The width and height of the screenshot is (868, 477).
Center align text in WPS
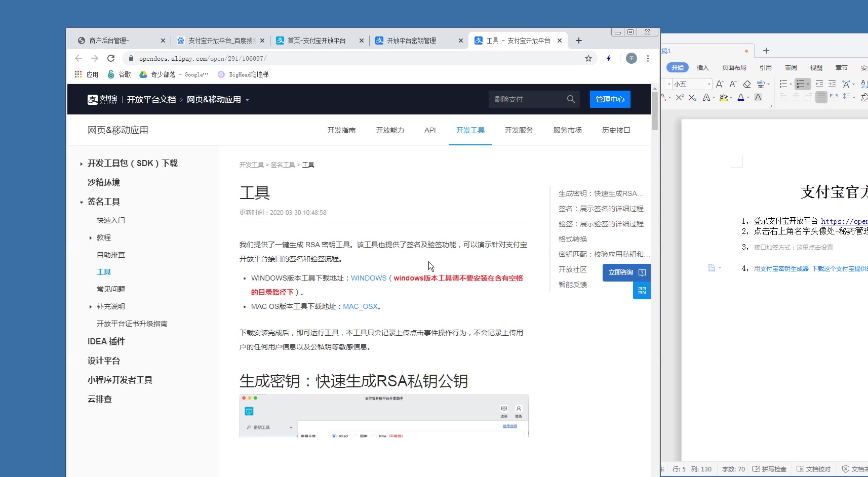point(796,97)
